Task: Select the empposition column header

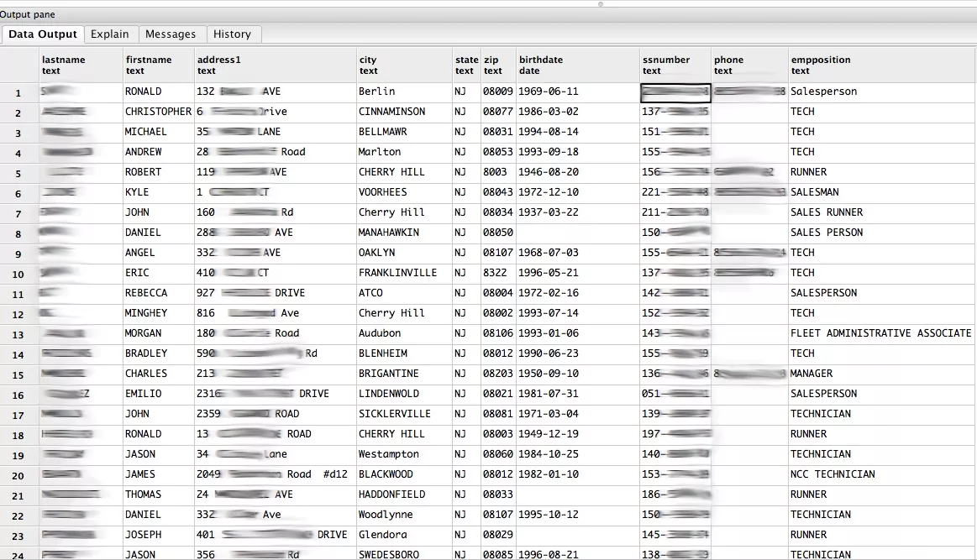Action: click(882, 65)
